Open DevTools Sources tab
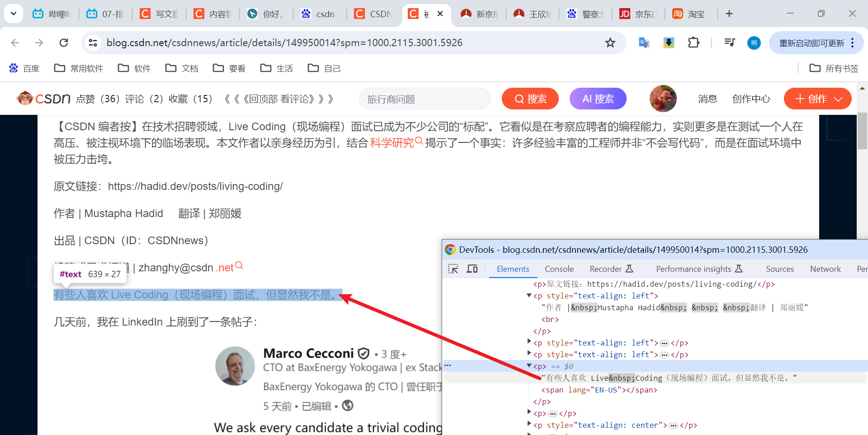The width and height of the screenshot is (868, 435). 780,269
